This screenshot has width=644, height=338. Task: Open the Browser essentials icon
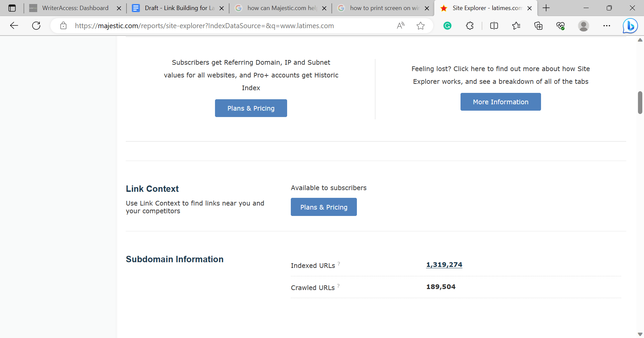click(560, 25)
